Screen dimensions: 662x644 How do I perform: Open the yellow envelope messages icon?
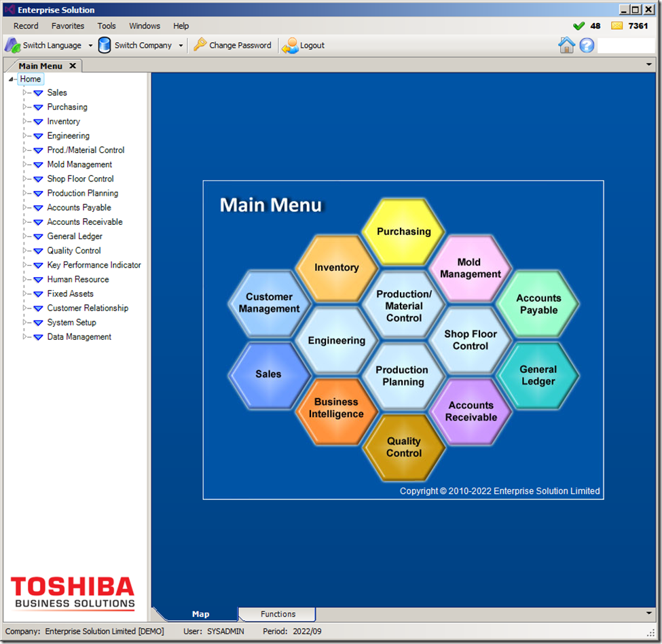(617, 26)
